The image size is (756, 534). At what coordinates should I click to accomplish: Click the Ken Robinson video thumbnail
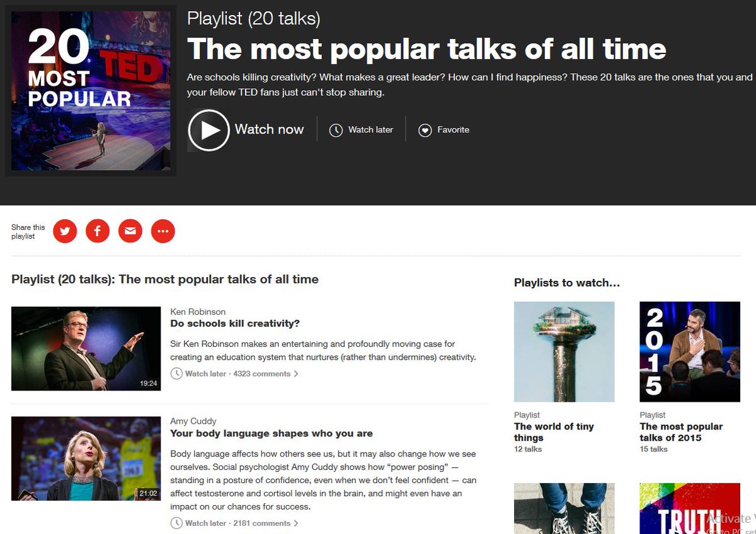pyautogui.click(x=86, y=348)
